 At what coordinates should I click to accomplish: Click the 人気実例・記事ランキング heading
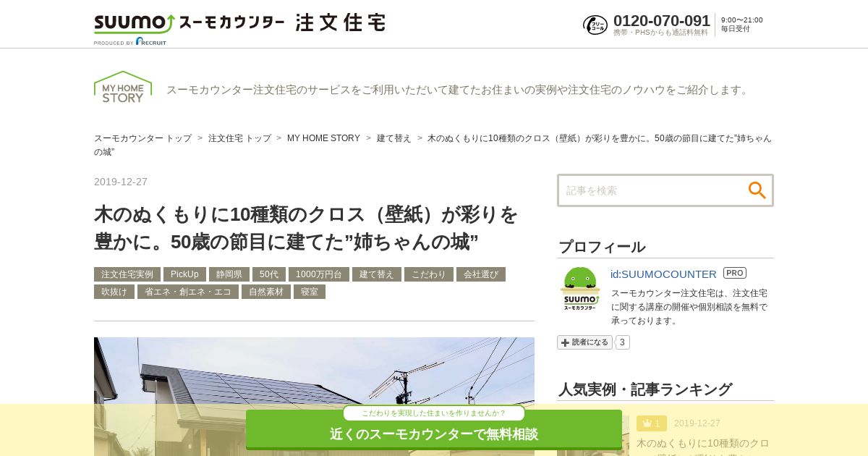click(x=645, y=389)
